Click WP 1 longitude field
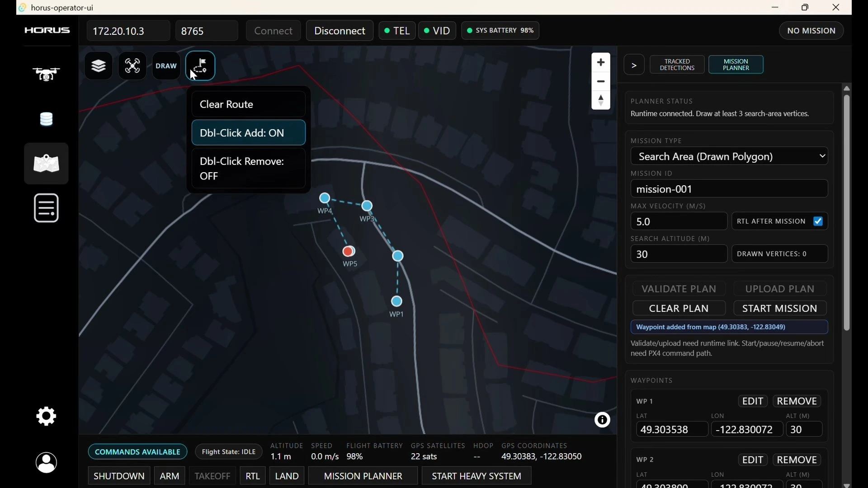The width and height of the screenshot is (868, 488). click(747, 429)
